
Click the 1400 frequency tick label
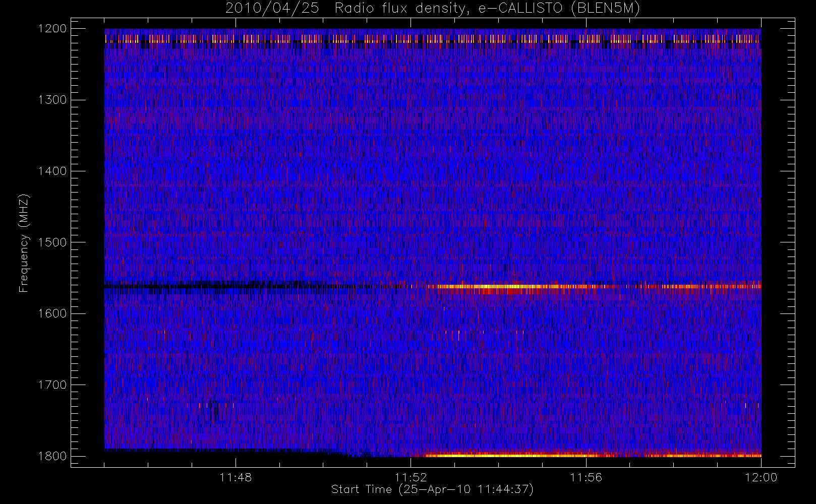(52, 171)
